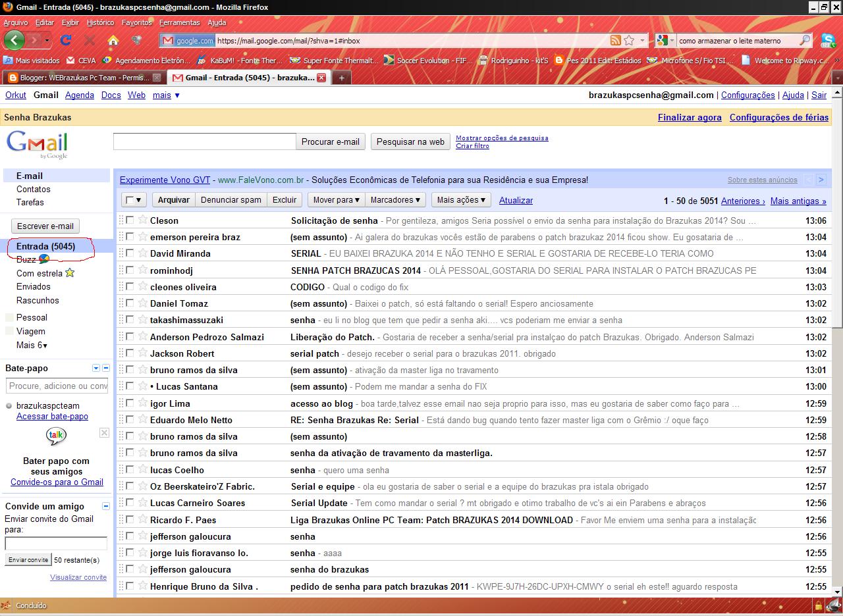Viewport: 843px width, 616px height.
Task: Open the Ferramentas menu
Action: [180, 22]
